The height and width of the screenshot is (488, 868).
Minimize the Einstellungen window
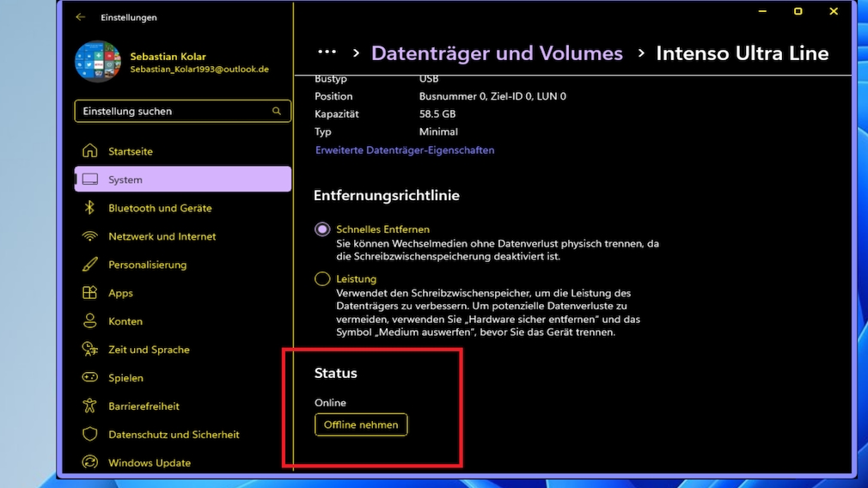click(x=762, y=11)
